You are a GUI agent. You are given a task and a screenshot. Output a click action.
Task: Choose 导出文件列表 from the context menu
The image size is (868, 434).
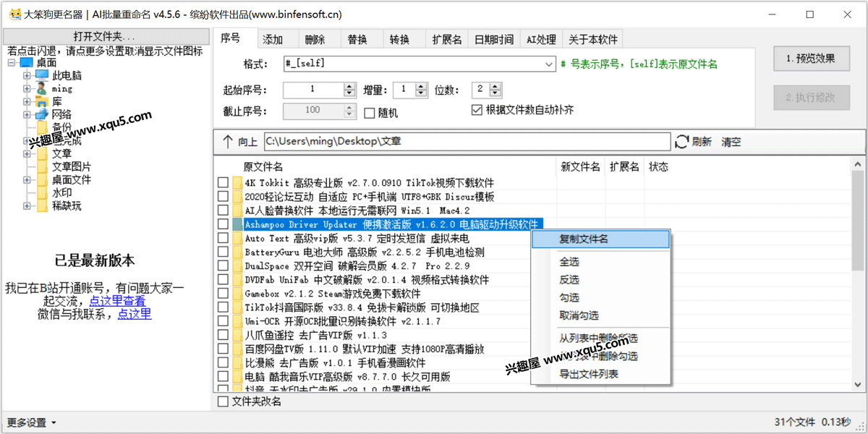point(600,374)
